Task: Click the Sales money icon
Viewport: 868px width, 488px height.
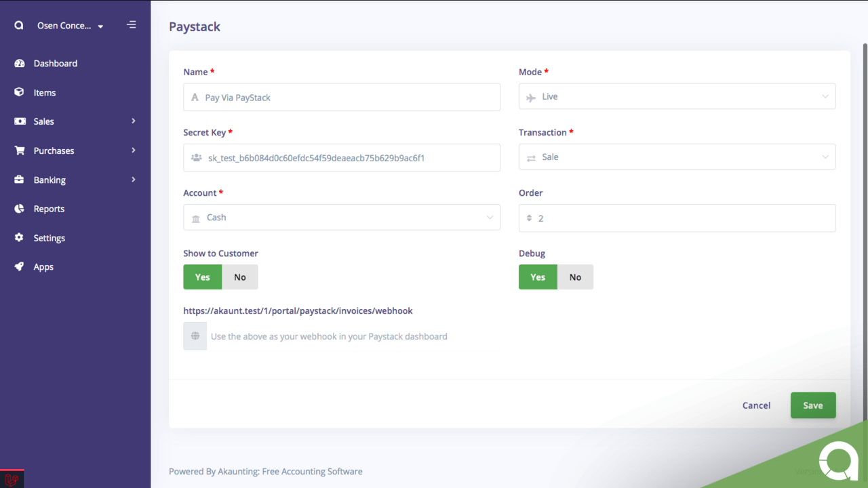Action: point(20,121)
